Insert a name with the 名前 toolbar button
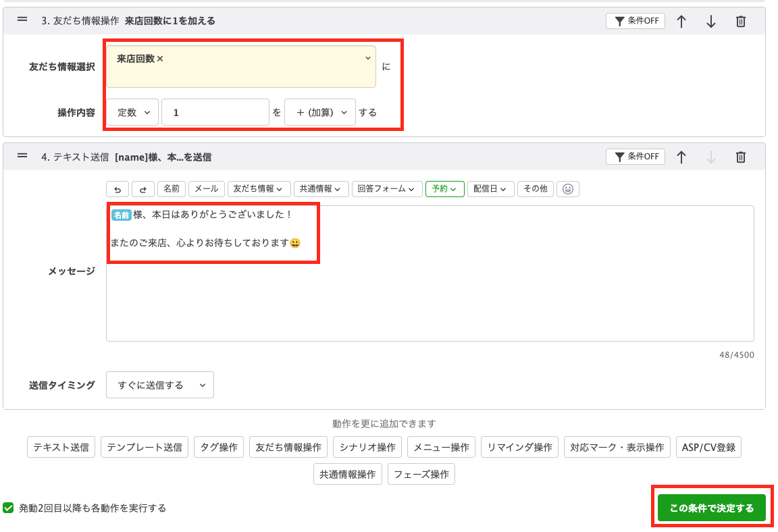 click(x=171, y=189)
